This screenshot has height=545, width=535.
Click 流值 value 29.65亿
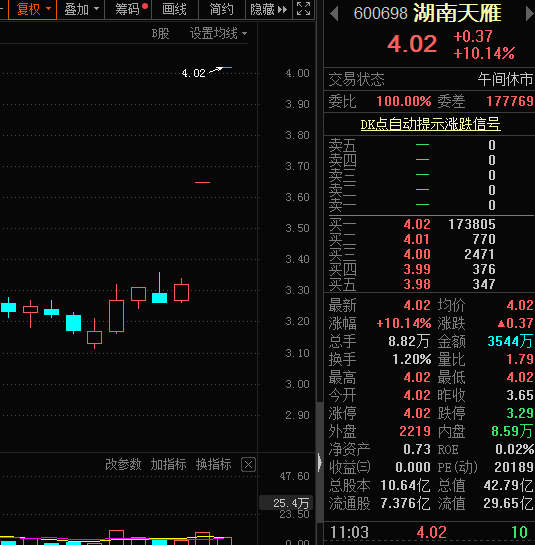click(x=508, y=503)
